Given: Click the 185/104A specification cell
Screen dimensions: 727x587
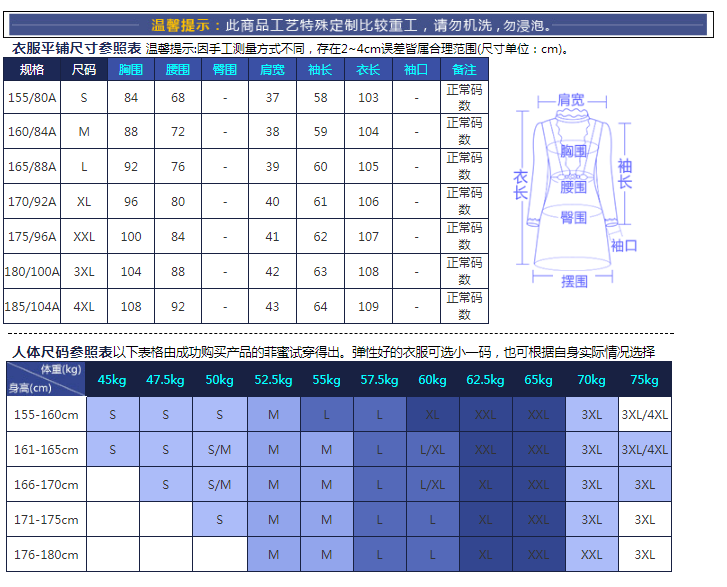Looking at the screenshot, I should tap(33, 307).
